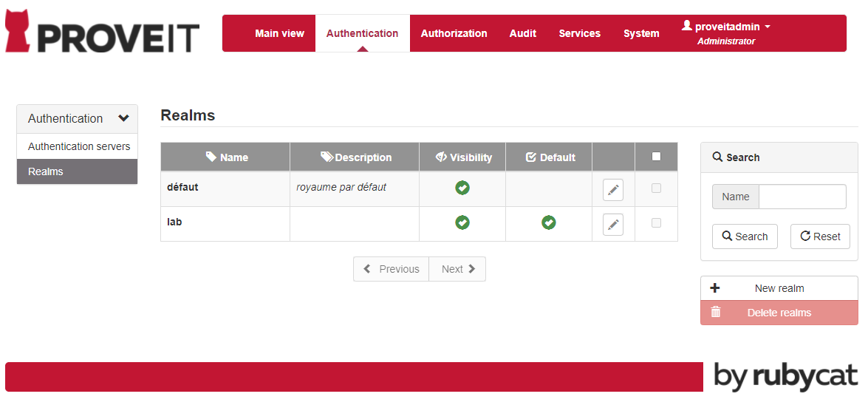Screen dimensions: 868x405
Task: Click the pencil edit icon for lab realm
Action: coord(612,225)
